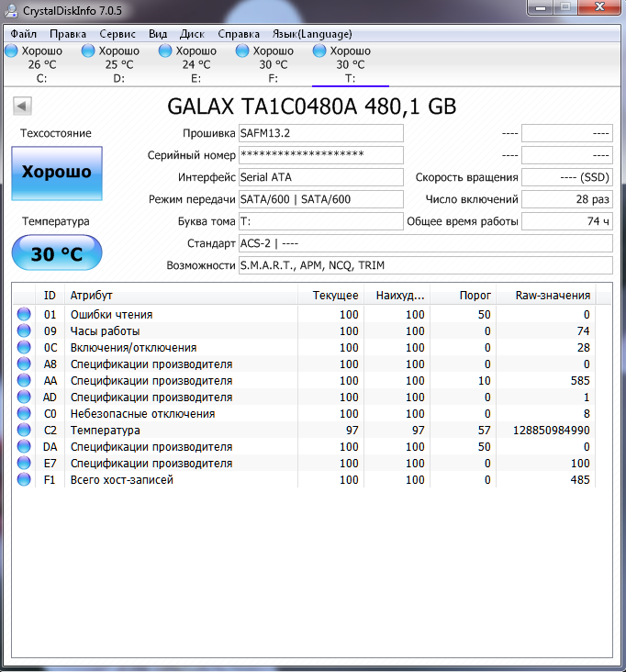Close the CrystalDiskInfo window
Image resolution: width=626 pixels, height=672 pixels.
tap(599, 7)
